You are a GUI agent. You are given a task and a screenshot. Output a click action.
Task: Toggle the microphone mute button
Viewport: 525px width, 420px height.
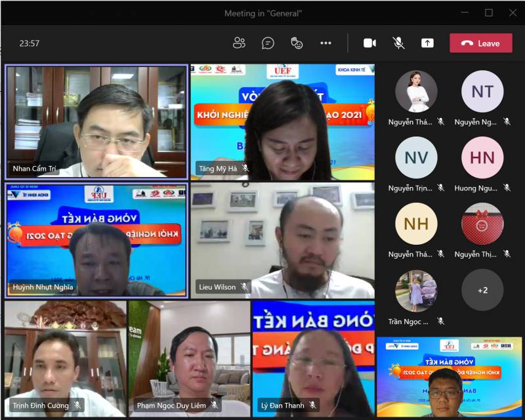click(398, 43)
